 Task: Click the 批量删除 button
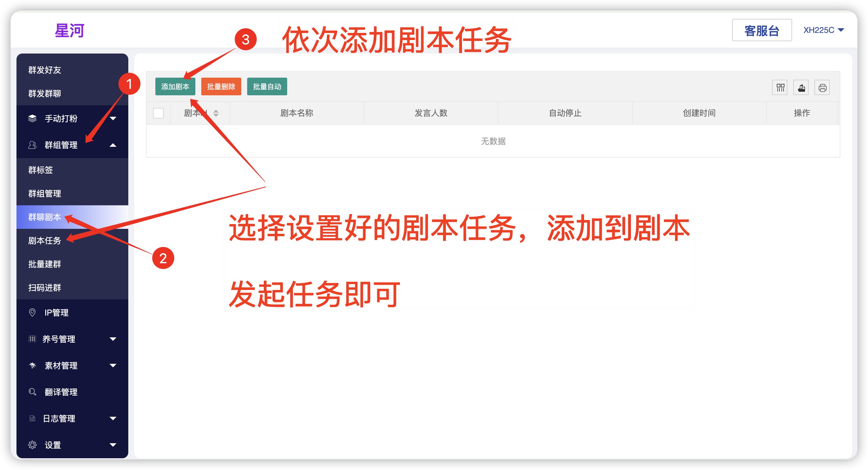pos(221,86)
